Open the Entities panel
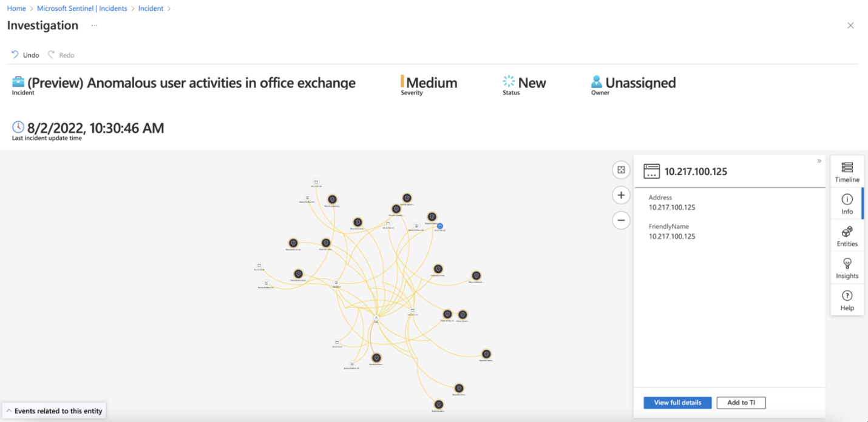868x422 pixels. (x=847, y=236)
